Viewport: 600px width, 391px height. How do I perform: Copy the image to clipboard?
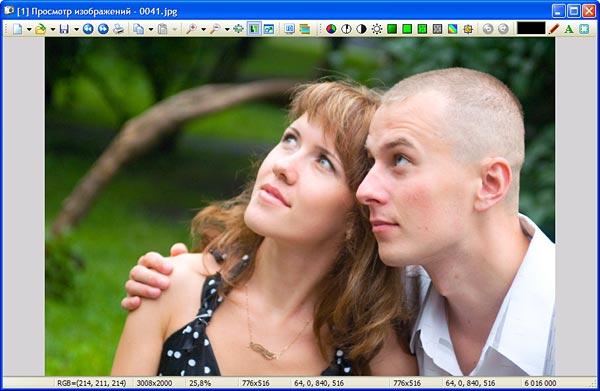(x=139, y=29)
